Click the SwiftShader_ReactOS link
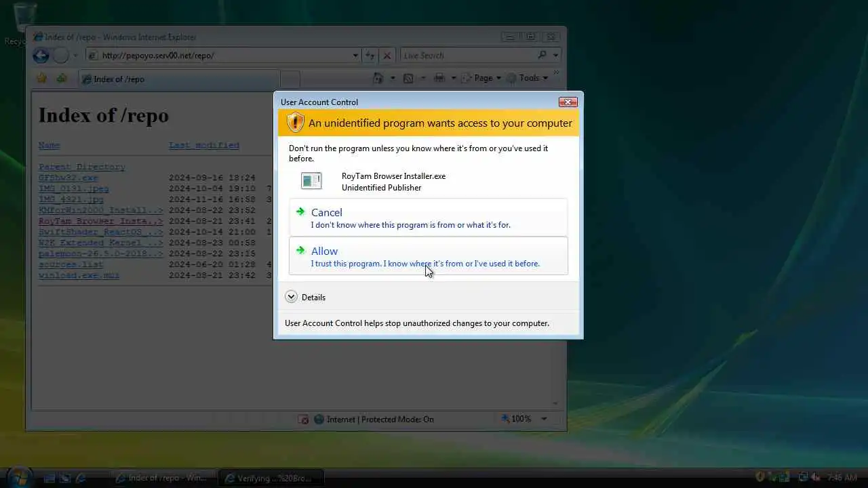Screen dimensions: 868x488 pos(101,232)
